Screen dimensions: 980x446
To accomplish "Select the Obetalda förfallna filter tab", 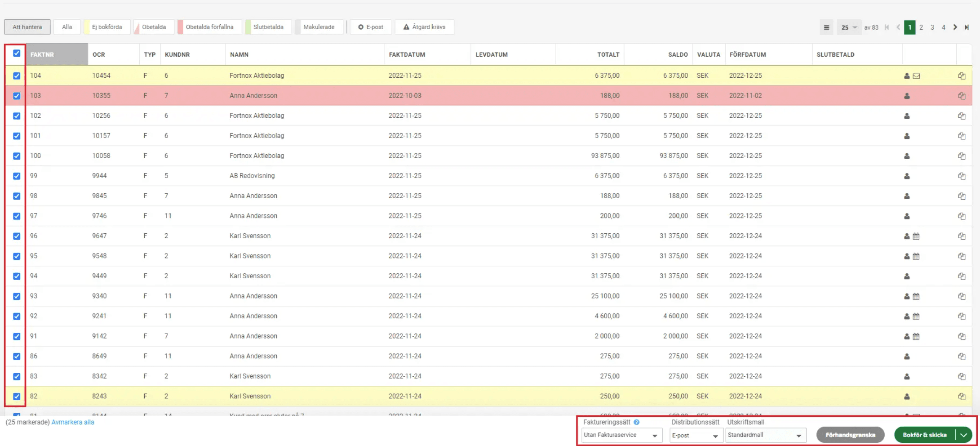I will click(209, 27).
